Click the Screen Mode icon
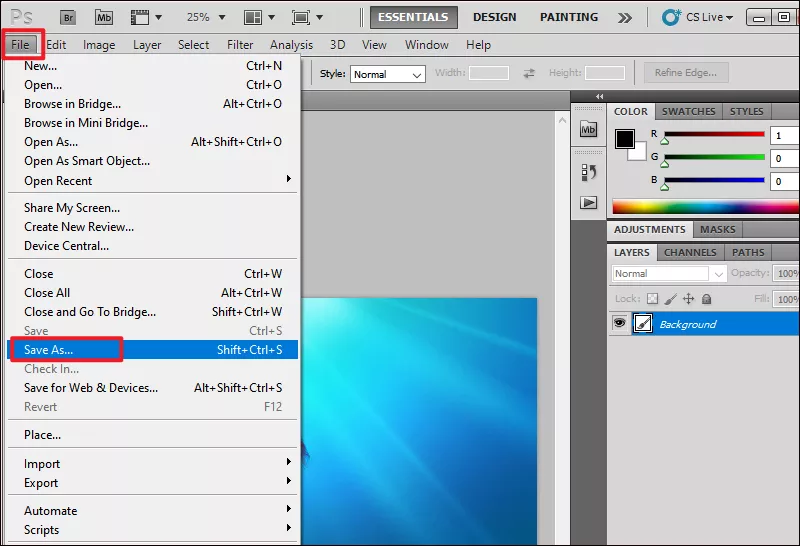800x546 pixels. 301,17
